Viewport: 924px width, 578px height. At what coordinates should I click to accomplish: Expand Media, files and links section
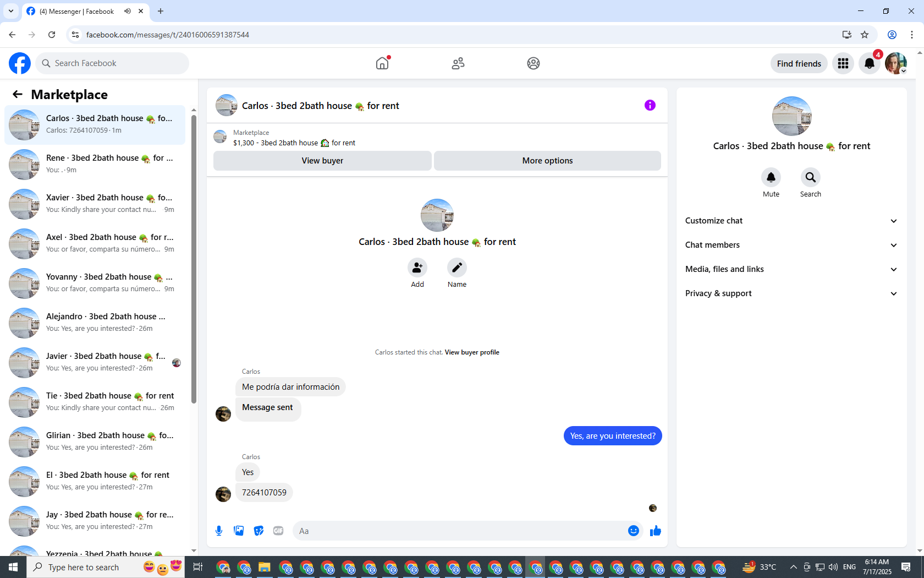(791, 269)
